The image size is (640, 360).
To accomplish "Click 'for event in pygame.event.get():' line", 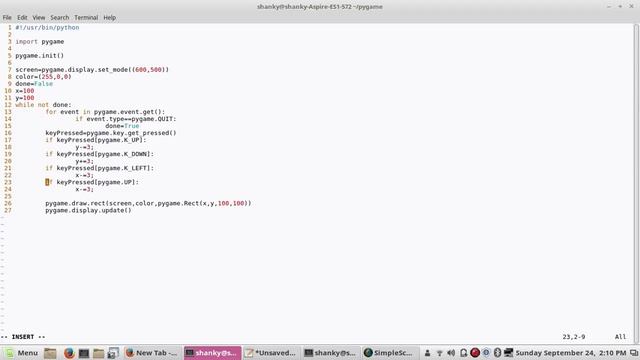I will tap(105, 112).
